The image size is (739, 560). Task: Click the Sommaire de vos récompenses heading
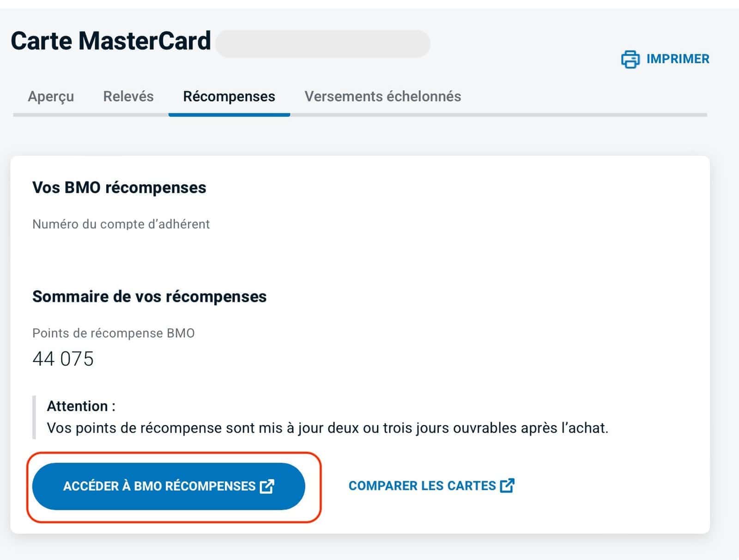pyautogui.click(x=149, y=297)
